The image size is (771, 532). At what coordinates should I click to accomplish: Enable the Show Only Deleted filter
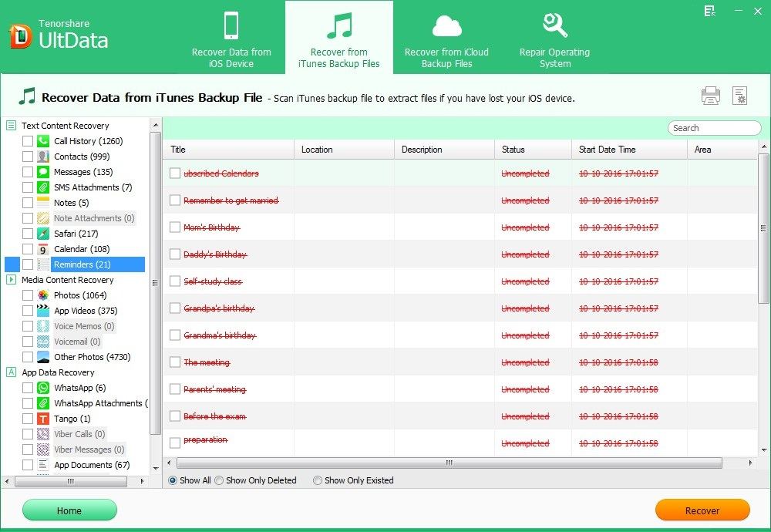click(218, 480)
